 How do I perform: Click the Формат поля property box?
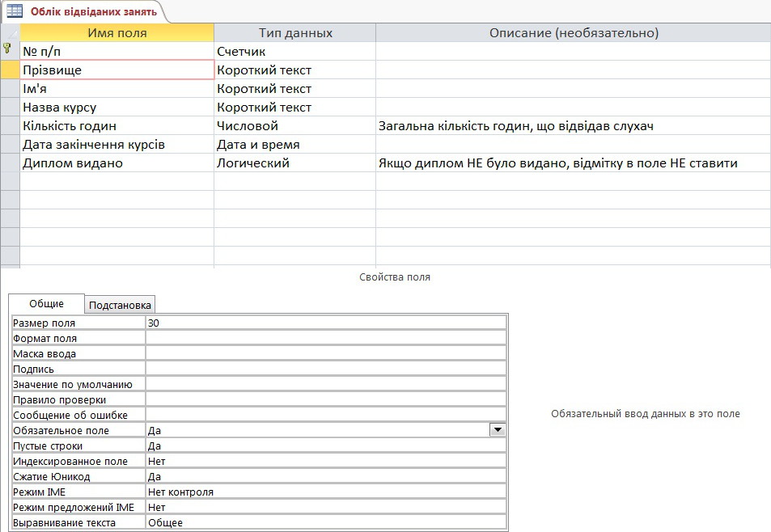tap(325, 338)
